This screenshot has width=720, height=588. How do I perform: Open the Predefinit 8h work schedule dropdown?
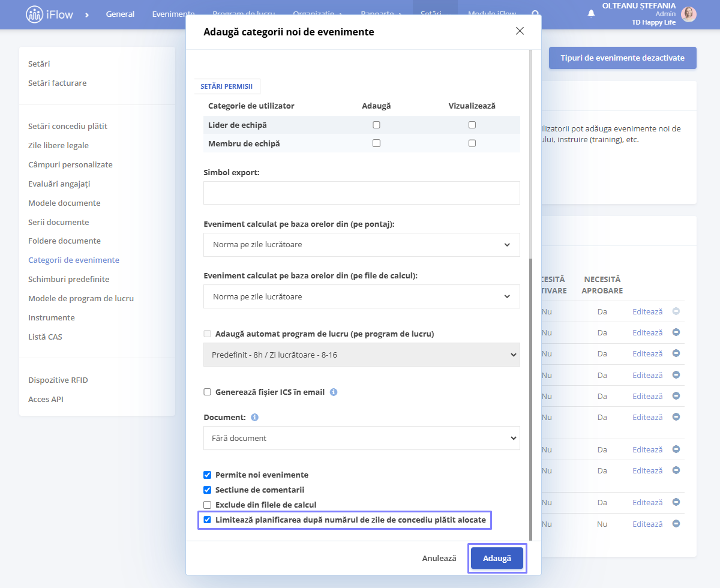[x=362, y=355]
